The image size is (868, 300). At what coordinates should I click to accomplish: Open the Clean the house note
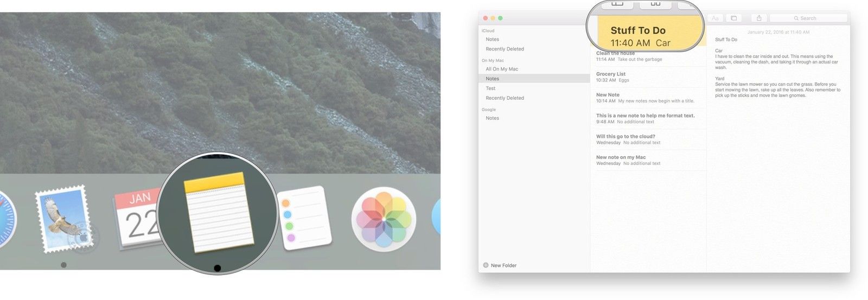[x=648, y=56]
